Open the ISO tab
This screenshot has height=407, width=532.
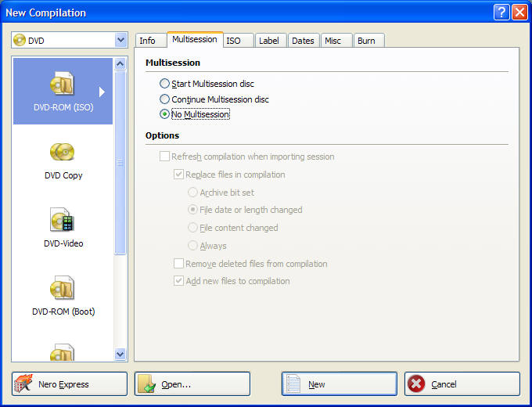239,41
